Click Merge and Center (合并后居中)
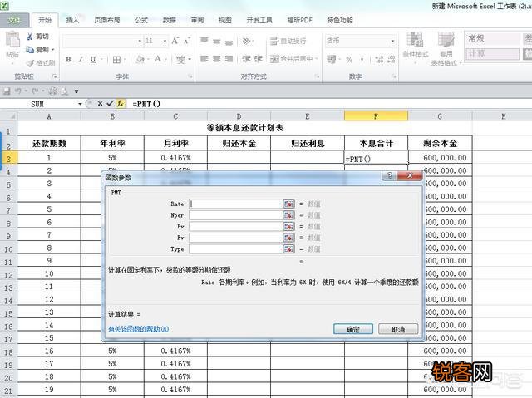Viewport: 532px width, 398px height. (x=292, y=59)
